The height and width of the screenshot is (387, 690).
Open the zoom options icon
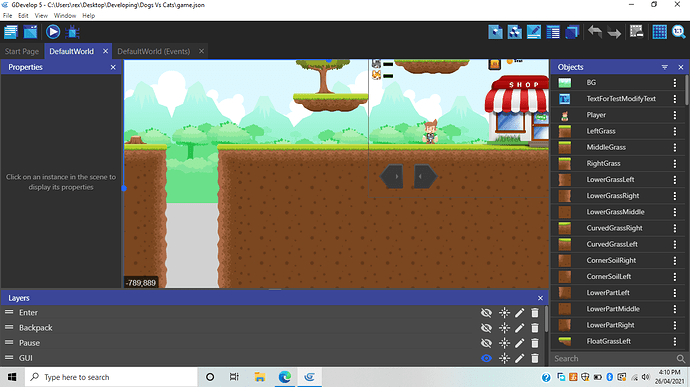click(x=679, y=32)
